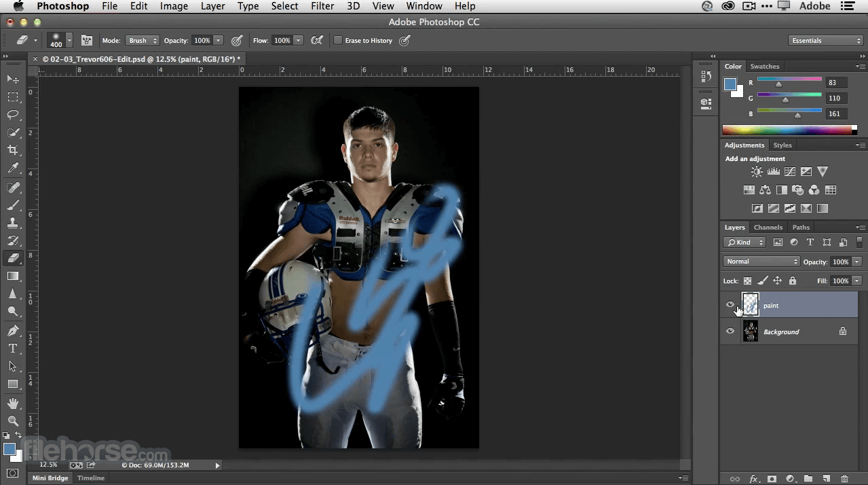
Task: Open the layer blend mode Normal dropdown
Action: tap(761, 262)
